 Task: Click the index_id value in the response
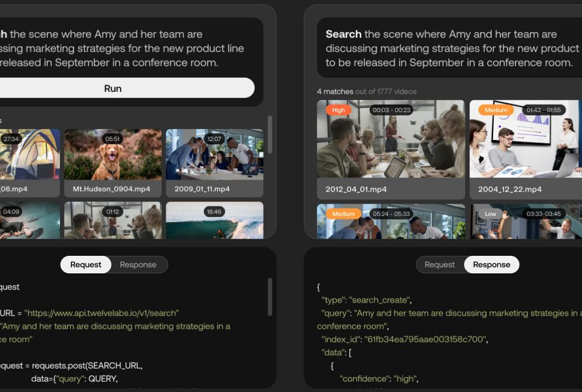pos(426,339)
